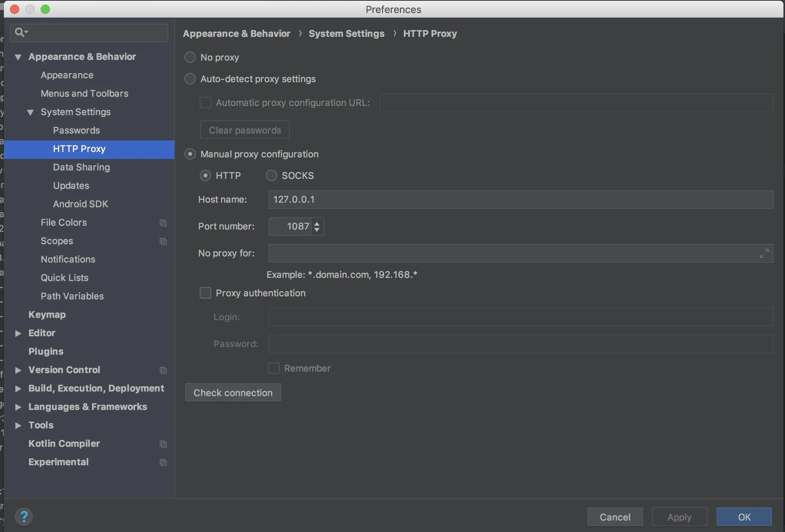Viewport: 785px width, 532px height.
Task: Enable Automatic proxy configuration URL
Action: [x=205, y=103]
